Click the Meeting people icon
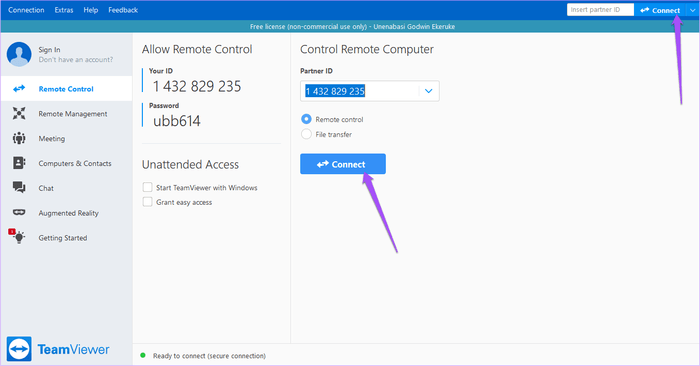Image resolution: width=700 pixels, height=366 pixels. click(x=19, y=138)
